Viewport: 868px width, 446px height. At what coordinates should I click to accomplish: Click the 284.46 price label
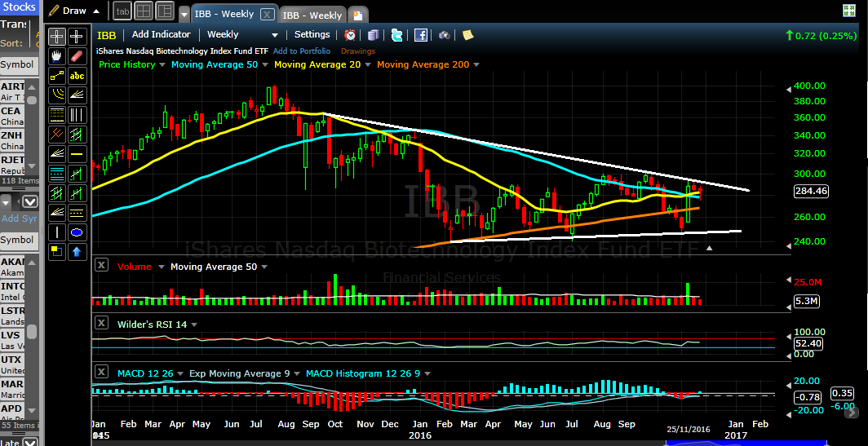pos(811,192)
